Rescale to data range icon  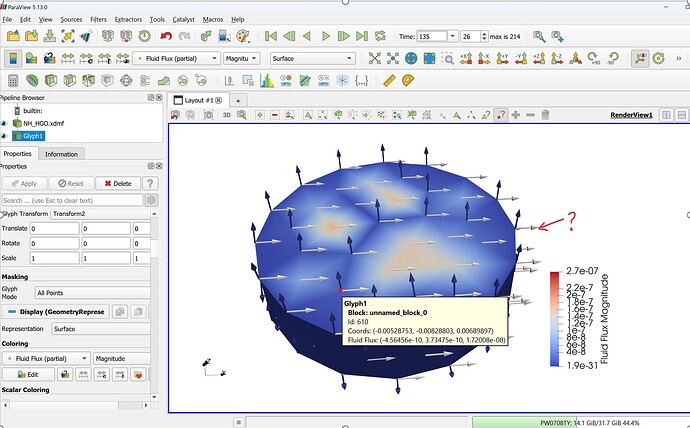click(x=68, y=58)
